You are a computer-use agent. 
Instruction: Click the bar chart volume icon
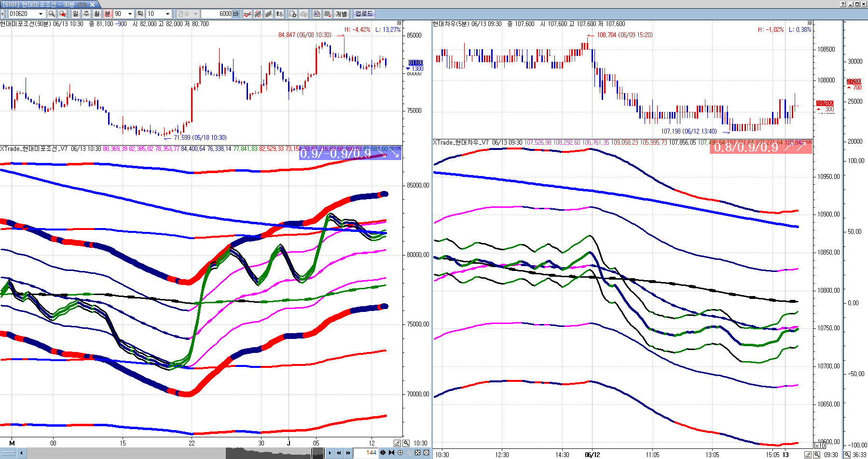pos(269,14)
